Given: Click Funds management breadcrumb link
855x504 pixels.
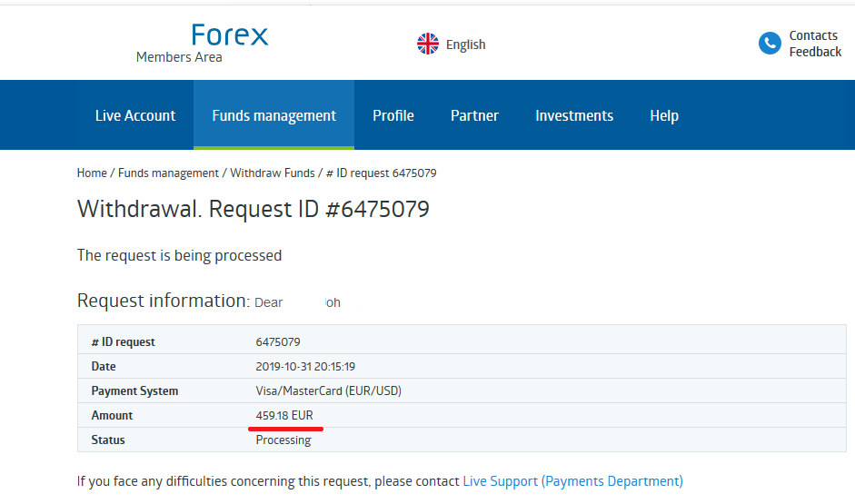Looking at the screenshot, I should (x=168, y=173).
